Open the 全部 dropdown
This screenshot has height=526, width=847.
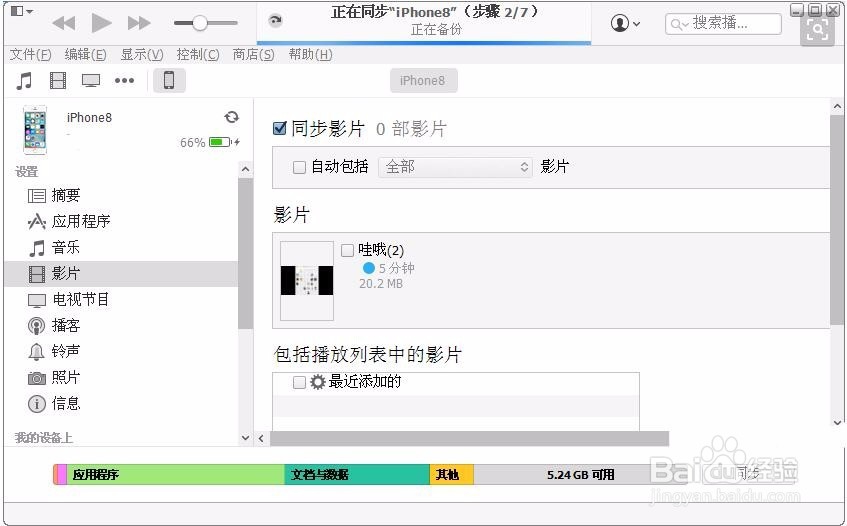pyautogui.click(x=455, y=167)
